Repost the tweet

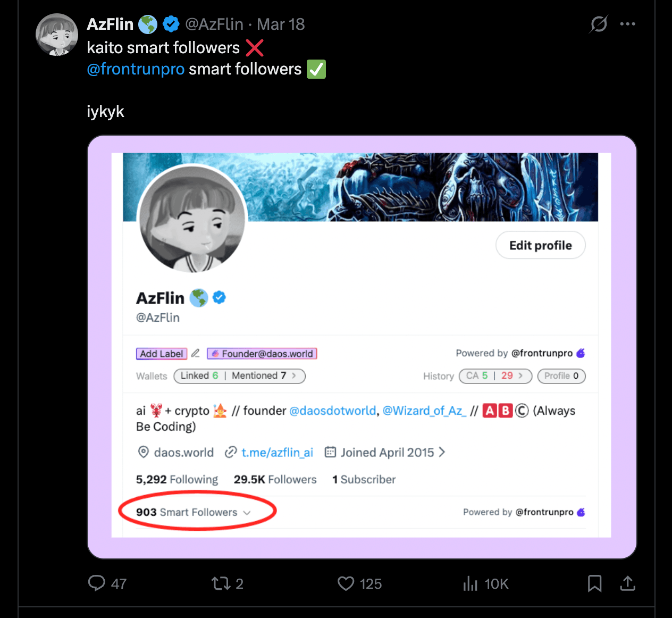click(x=220, y=583)
